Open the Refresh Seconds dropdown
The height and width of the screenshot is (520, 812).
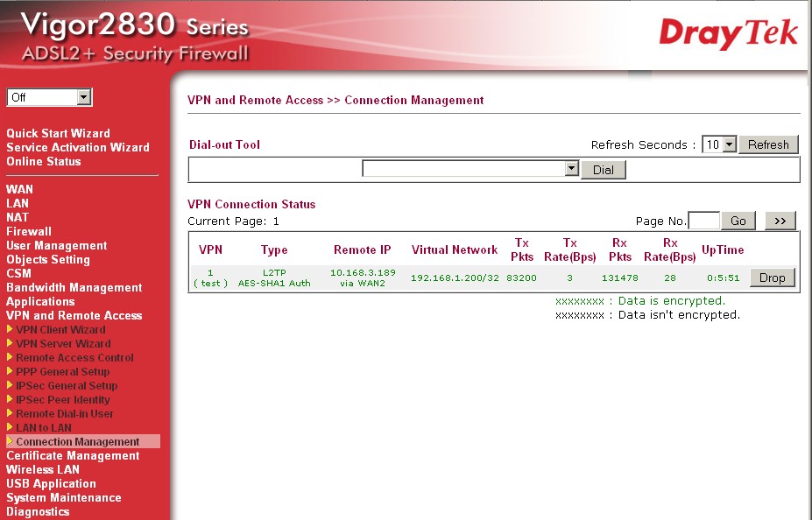pyautogui.click(x=719, y=144)
